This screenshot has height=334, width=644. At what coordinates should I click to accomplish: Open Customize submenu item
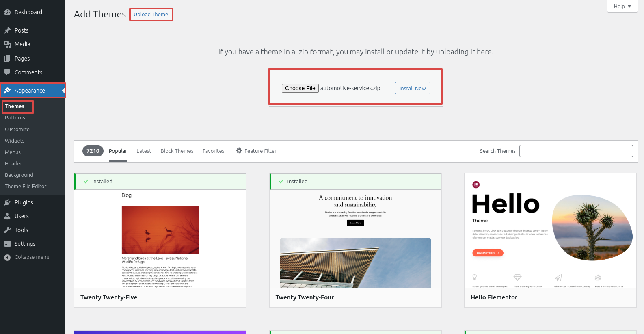click(17, 130)
